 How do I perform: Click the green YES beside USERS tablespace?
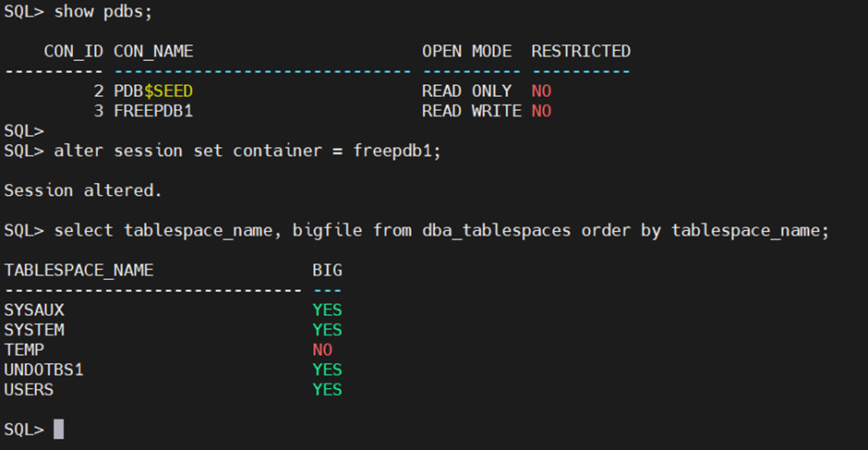(327, 390)
